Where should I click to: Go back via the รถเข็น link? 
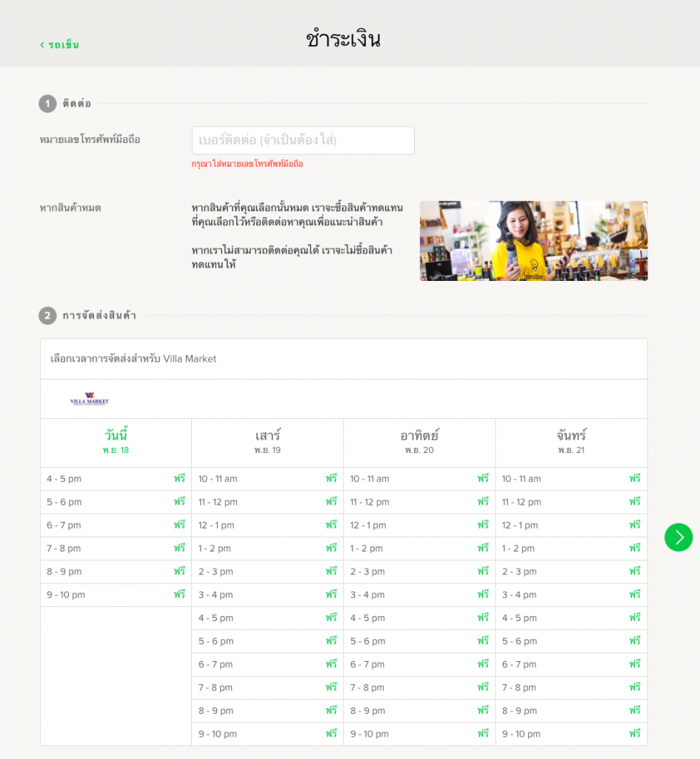click(59, 45)
